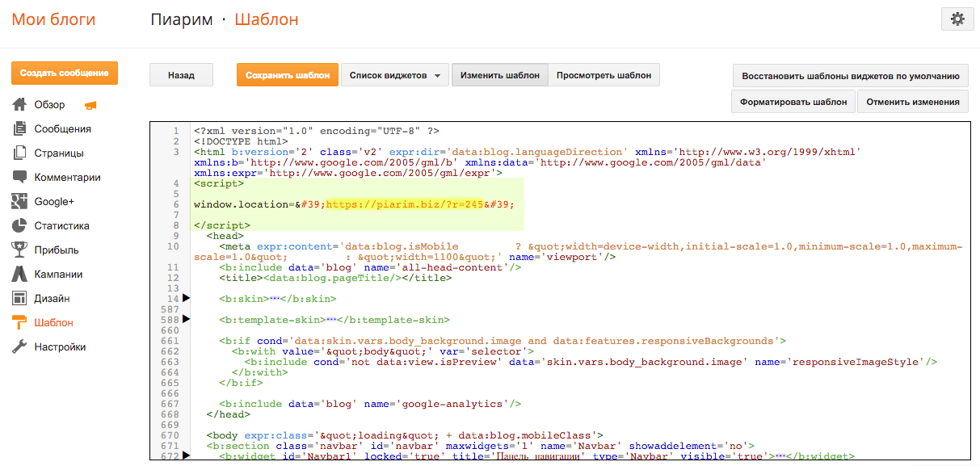Image resolution: width=980 pixels, height=466 pixels.
Task: Click the <title> tag line 12
Action: [335, 278]
